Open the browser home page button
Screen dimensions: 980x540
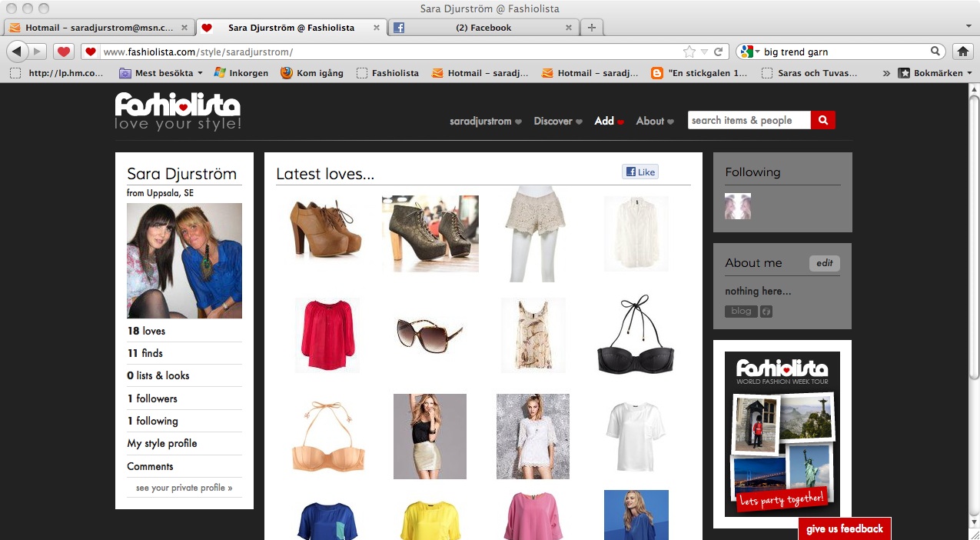coord(962,52)
